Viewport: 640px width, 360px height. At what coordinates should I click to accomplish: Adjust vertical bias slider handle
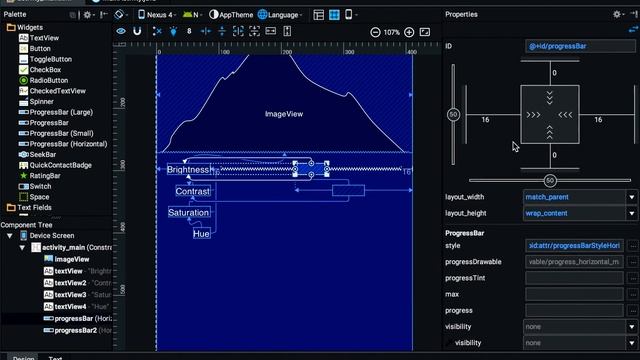click(x=453, y=115)
